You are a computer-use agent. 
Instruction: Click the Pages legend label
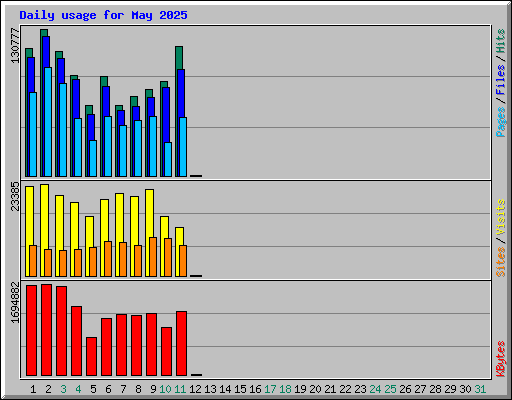coord(500,122)
